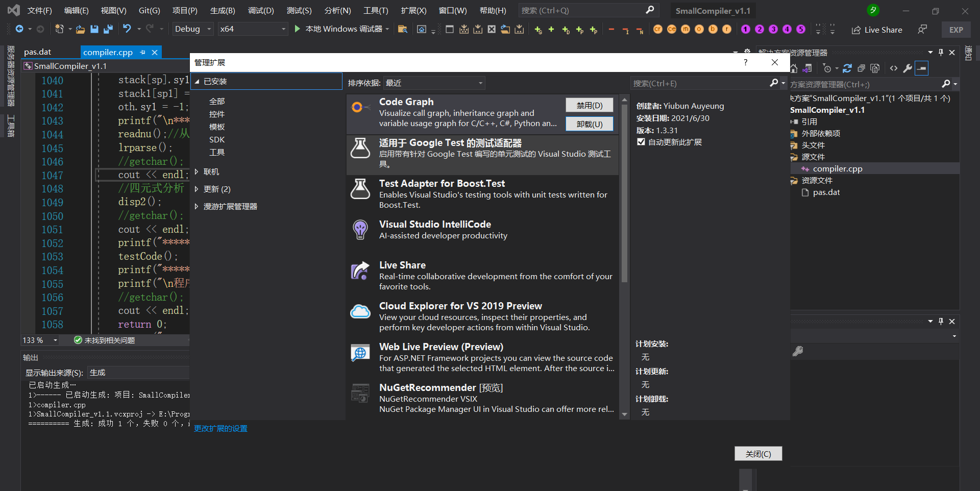Open the output source '生成' dropdown
Screen dimensions: 980x491
point(138,373)
